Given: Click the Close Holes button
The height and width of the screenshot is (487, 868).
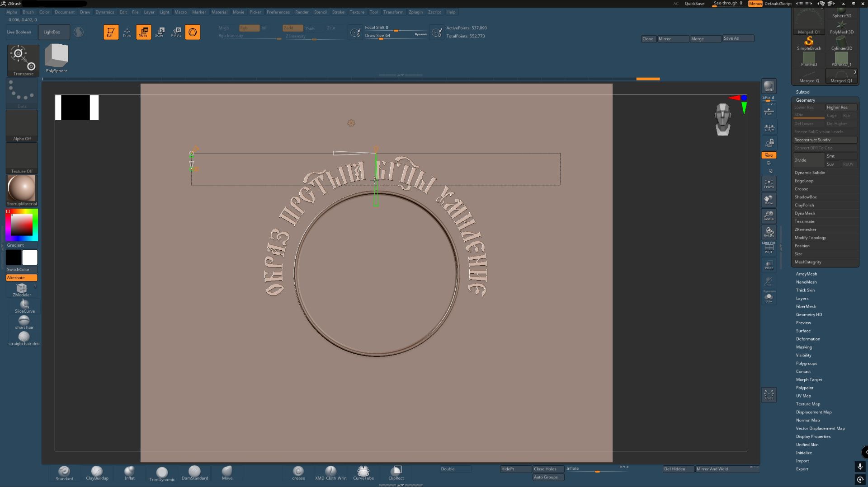Looking at the screenshot, I should (548, 469).
